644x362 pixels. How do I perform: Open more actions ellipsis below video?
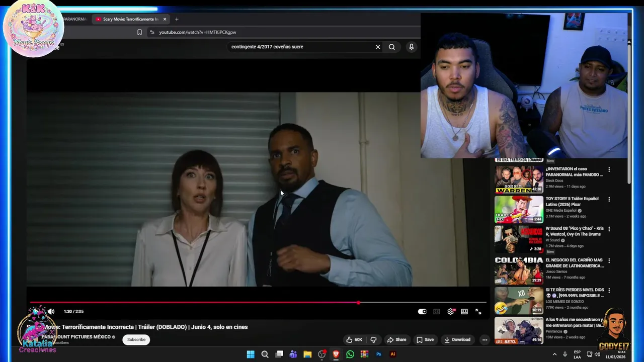coord(485,340)
